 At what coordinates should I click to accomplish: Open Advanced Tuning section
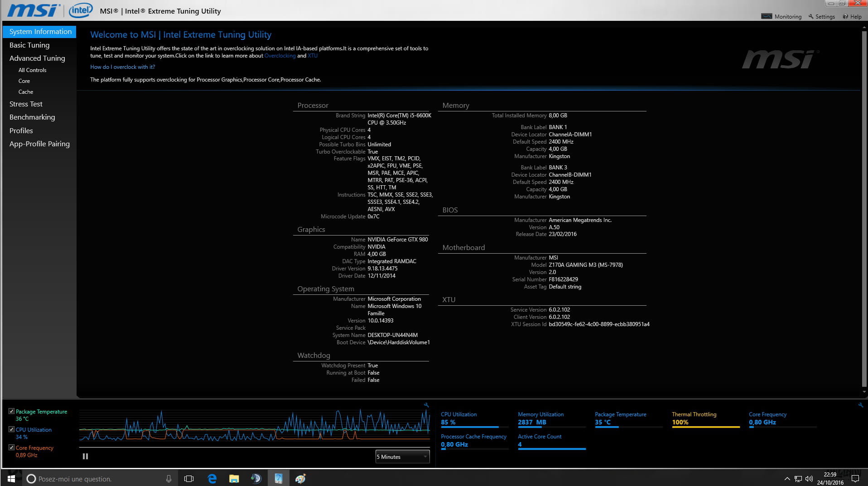(x=37, y=58)
